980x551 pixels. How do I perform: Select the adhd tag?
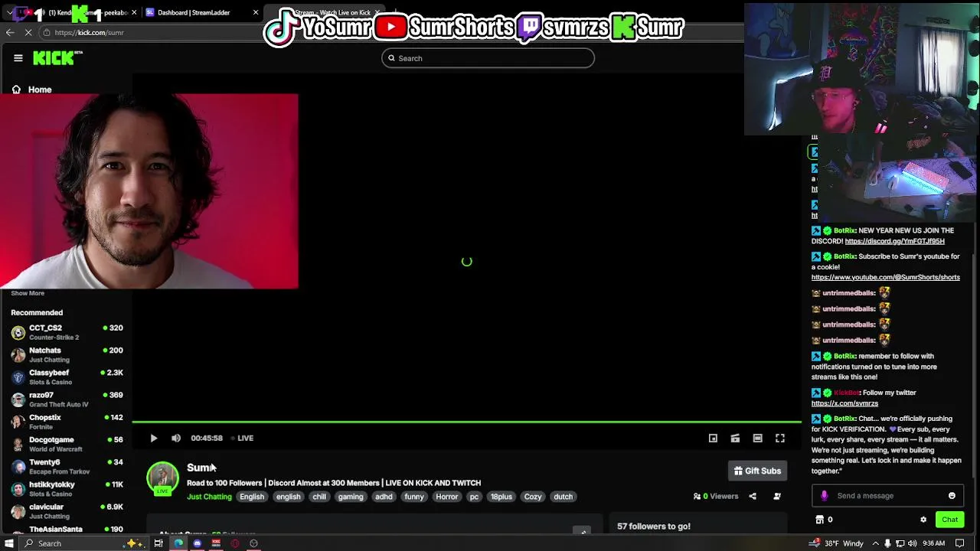tap(384, 497)
